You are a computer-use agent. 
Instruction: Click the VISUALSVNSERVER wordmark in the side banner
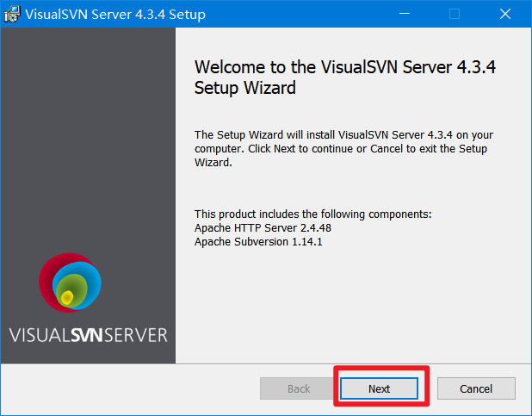coord(88,335)
